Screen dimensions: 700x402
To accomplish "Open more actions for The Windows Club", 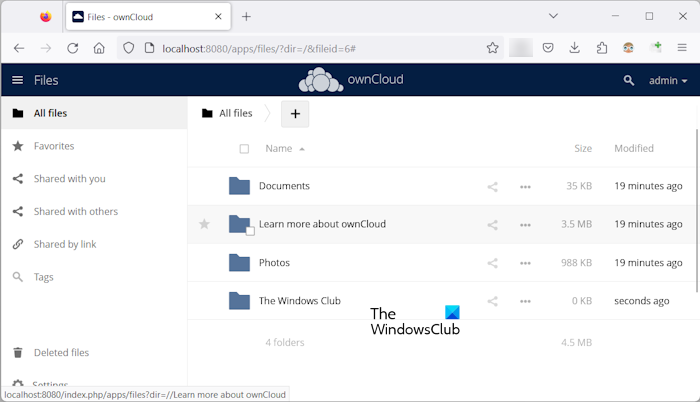I will coord(525,302).
